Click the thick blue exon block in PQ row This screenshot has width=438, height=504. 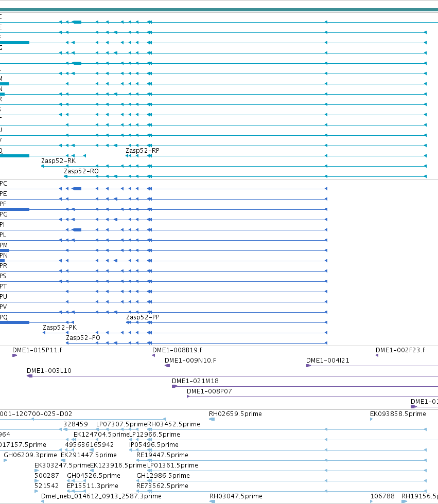click(14, 322)
